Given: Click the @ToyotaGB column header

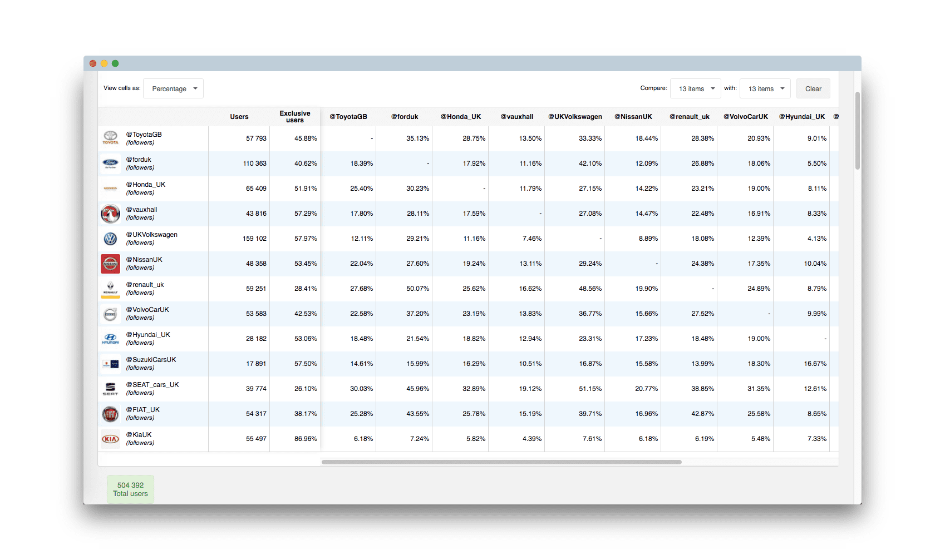Looking at the screenshot, I should coord(348,117).
